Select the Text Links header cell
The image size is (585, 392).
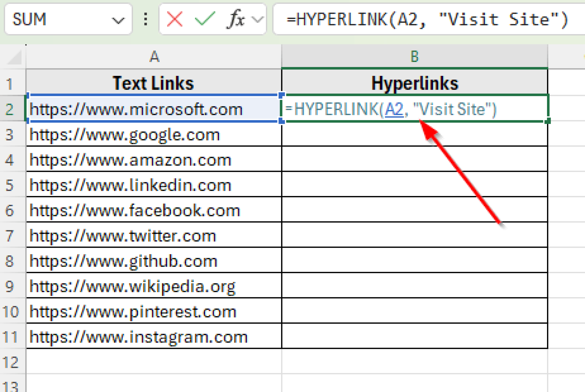click(154, 83)
